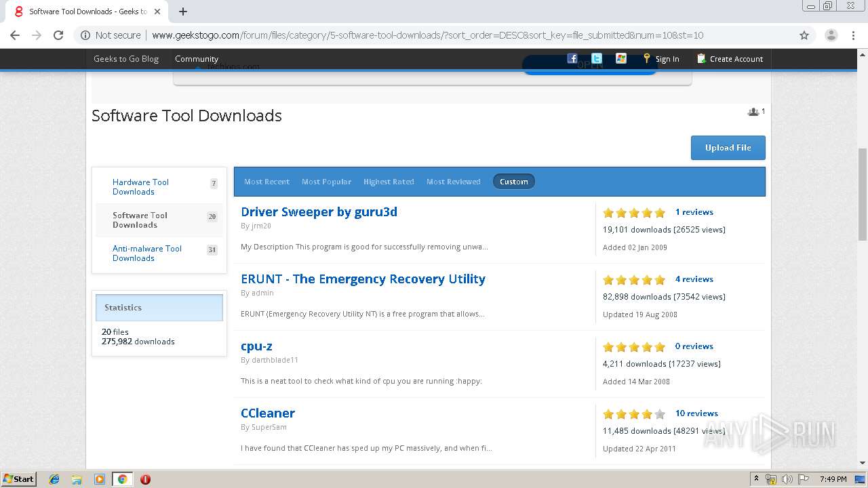Sort by the Most Reviewed tab

(x=453, y=182)
